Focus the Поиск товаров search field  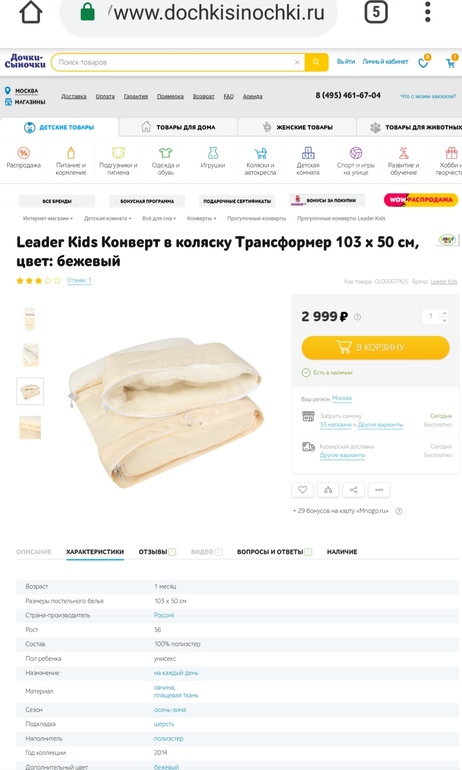174,62
